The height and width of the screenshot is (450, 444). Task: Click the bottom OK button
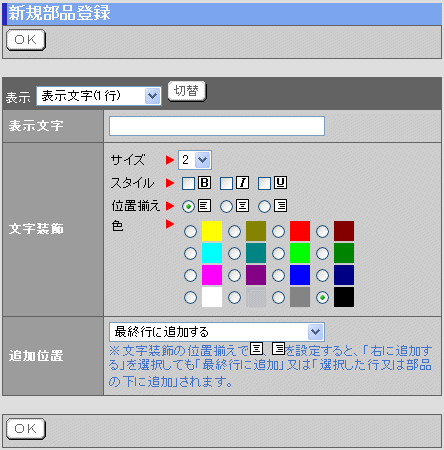[x=26, y=429]
